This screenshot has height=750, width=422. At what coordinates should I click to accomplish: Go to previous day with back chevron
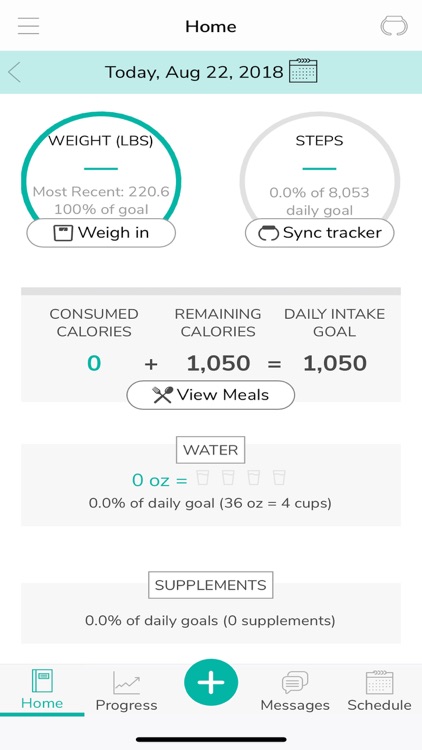point(14,72)
